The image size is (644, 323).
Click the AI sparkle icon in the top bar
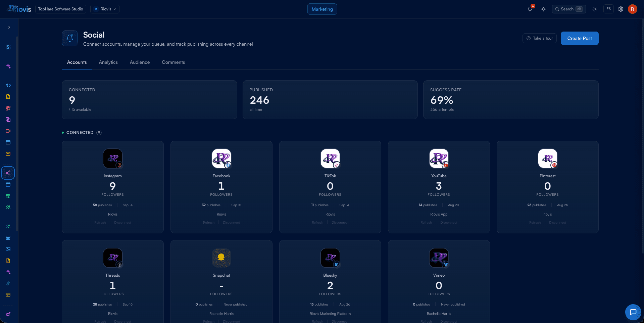pyautogui.click(x=543, y=9)
